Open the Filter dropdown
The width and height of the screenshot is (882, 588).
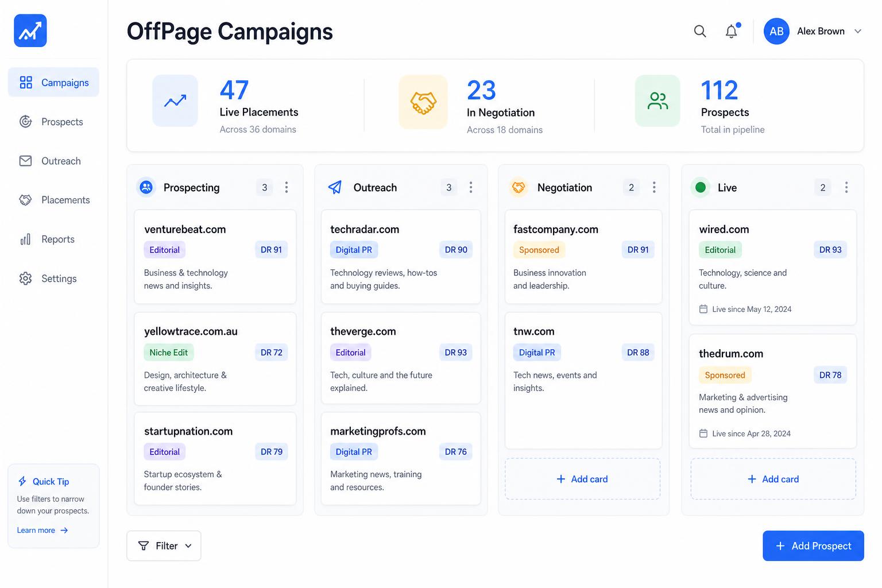point(164,546)
